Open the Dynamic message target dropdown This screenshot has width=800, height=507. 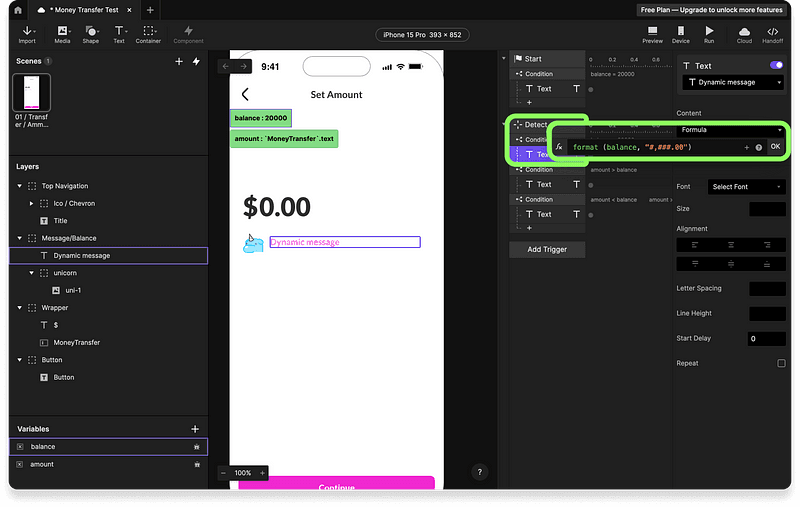click(733, 82)
